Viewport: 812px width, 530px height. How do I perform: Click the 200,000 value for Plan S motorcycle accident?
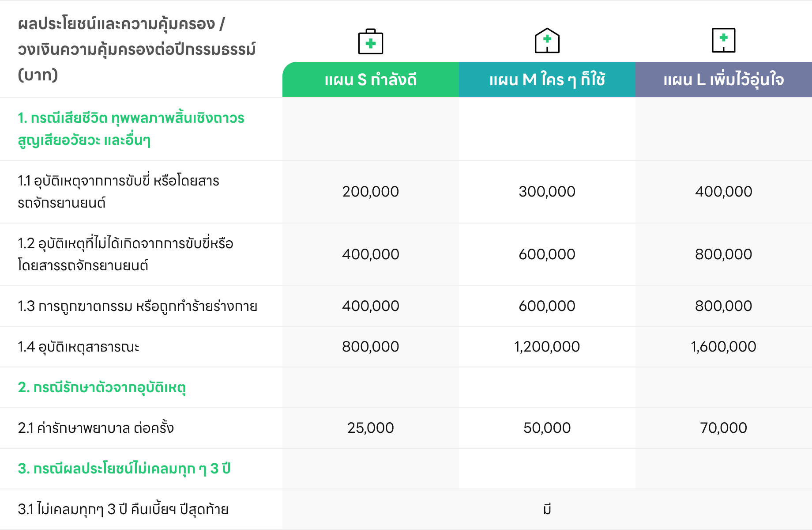(x=370, y=192)
